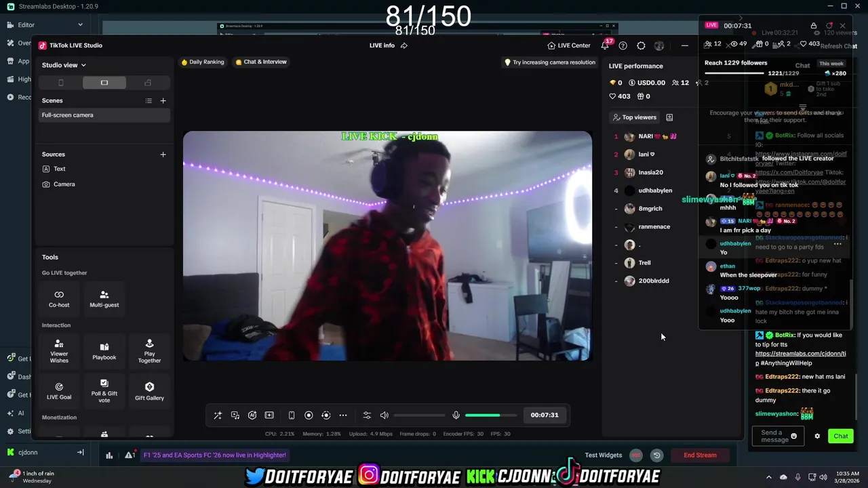Open the magic effects wand tool
This screenshot has width=868, height=488.
pos(218,415)
